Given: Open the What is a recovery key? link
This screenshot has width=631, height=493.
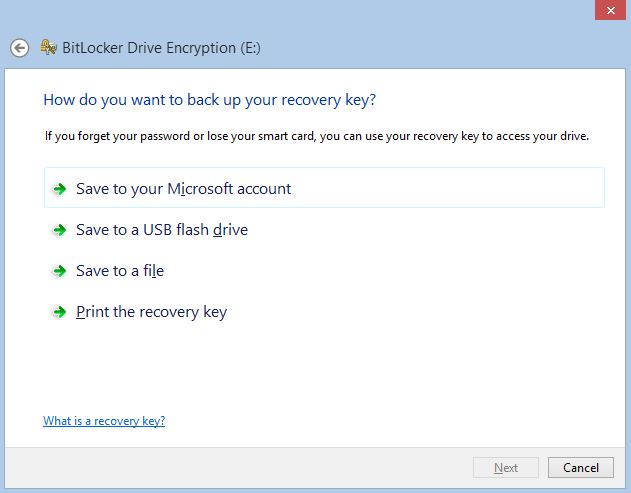Looking at the screenshot, I should [x=104, y=421].
